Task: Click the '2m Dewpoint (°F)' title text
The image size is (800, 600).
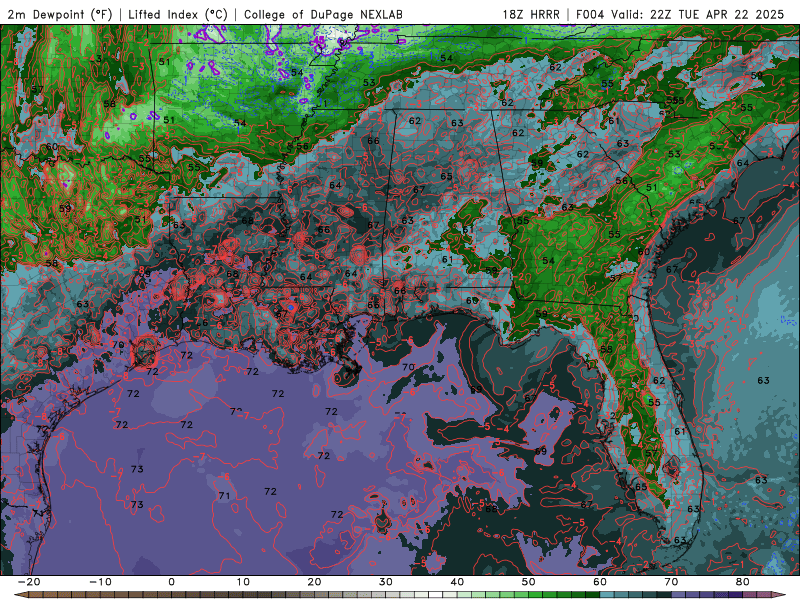Action: (60, 14)
